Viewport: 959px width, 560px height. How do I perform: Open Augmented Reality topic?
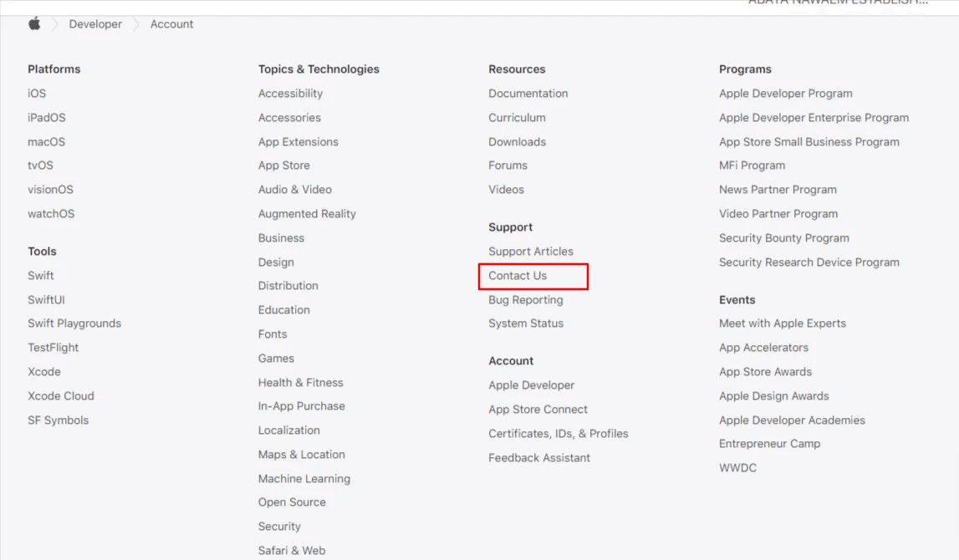tap(307, 213)
